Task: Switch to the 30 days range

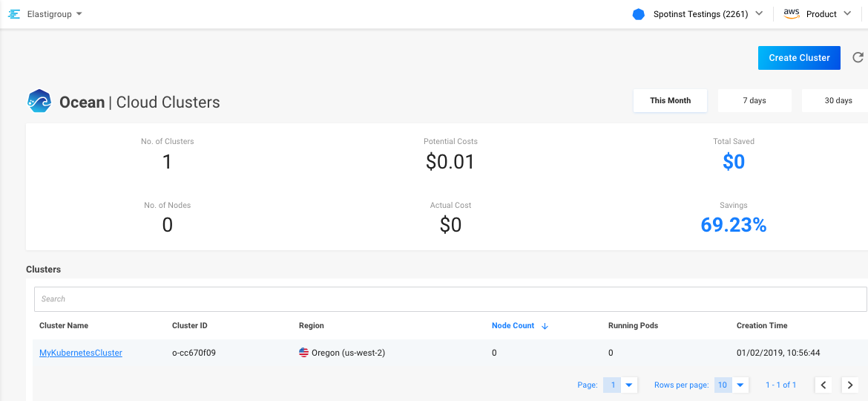Action: coord(838,100)
